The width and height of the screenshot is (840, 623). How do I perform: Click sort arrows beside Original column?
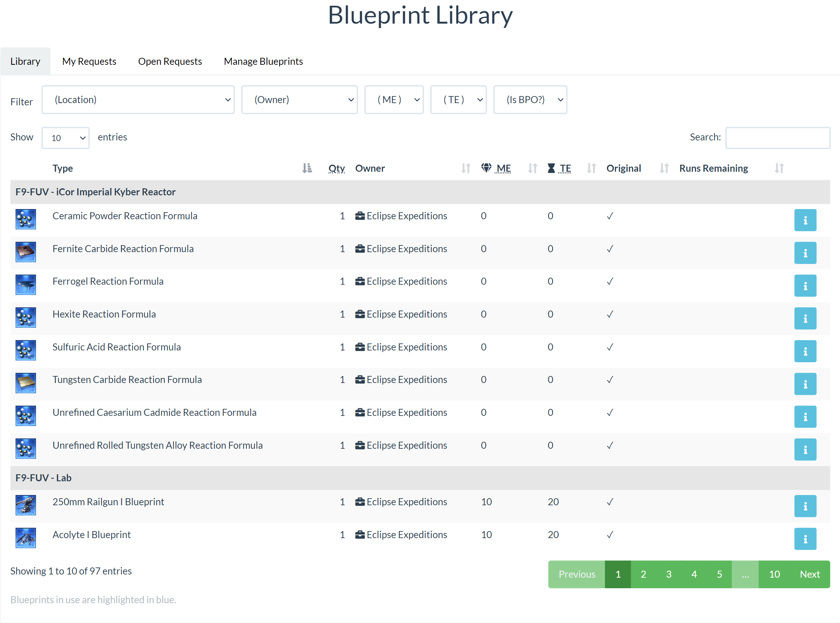tap(664, 168)
